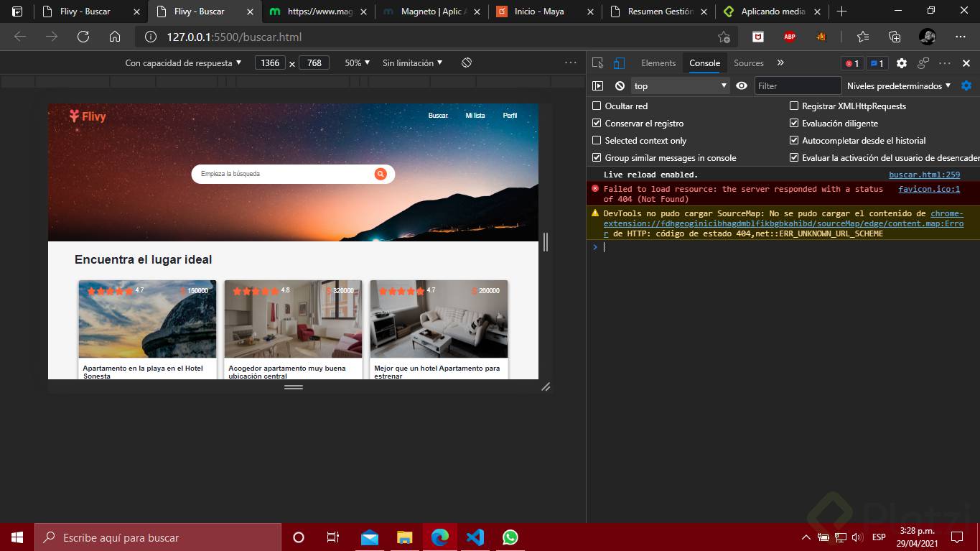The image size is (980, 551).
Task: Uncheck Conservar el registro
Action: [x=597, y=123]
